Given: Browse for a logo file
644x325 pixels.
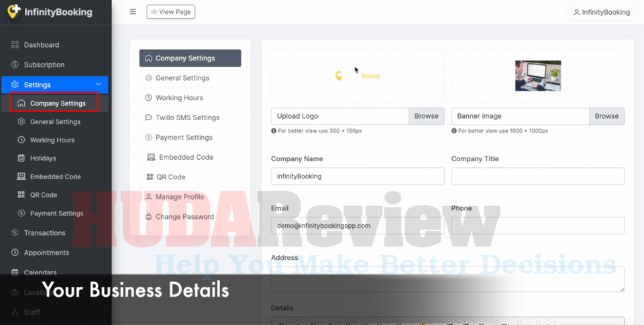Looking at the screenshot, I should (427, 116).
